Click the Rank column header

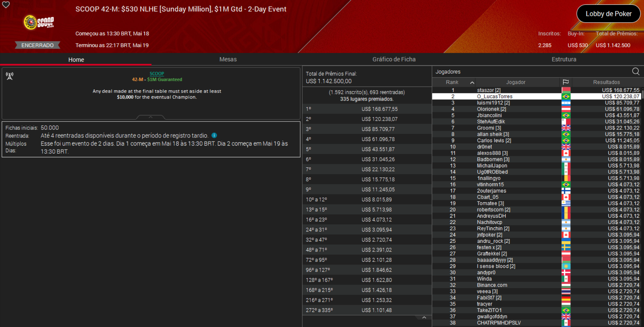[x=452, y=82]
